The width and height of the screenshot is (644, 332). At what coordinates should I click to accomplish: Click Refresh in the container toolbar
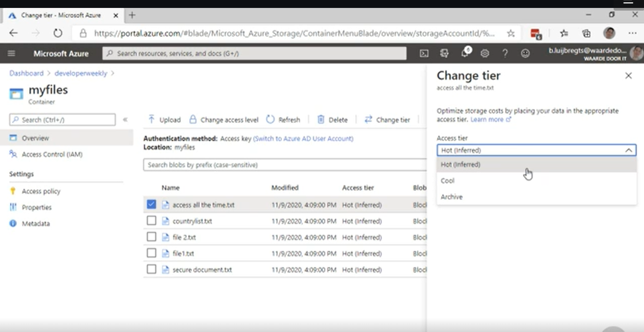pyautogui.click(x=283, y=119)
